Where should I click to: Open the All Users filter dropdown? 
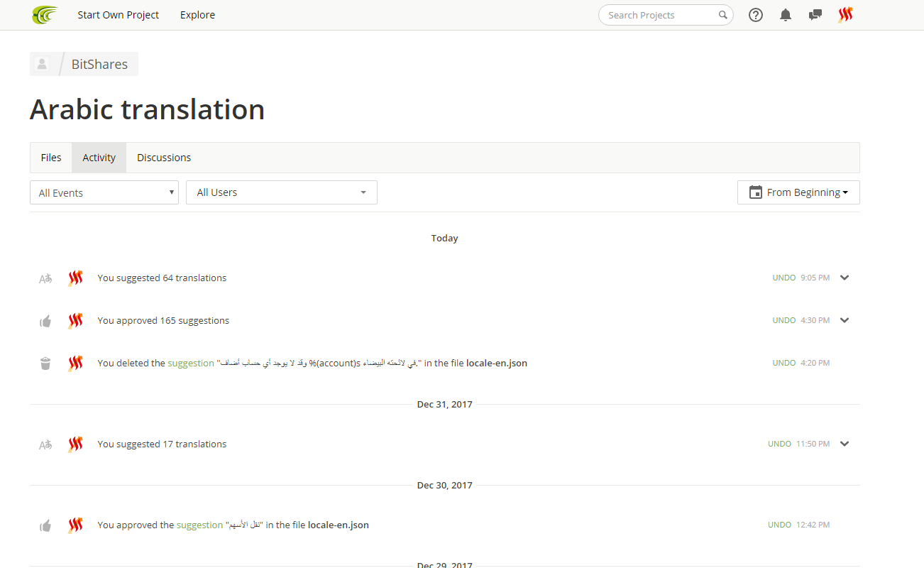[x=282, y=192]
